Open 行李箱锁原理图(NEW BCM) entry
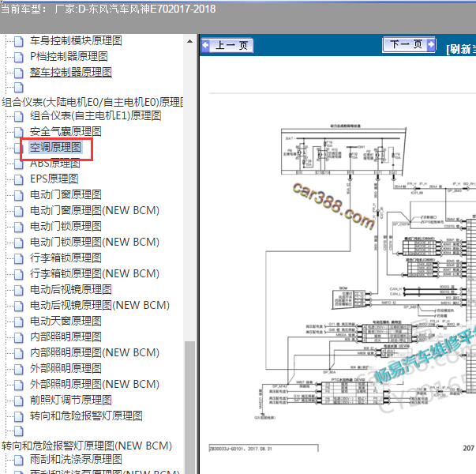 click(x=95, y=274)
